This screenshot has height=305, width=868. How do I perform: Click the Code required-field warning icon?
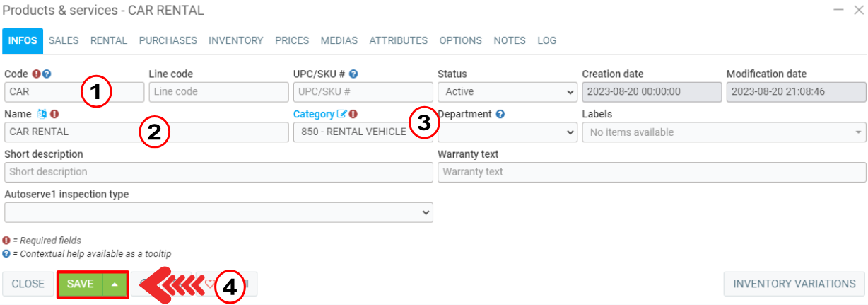(36, 74)
